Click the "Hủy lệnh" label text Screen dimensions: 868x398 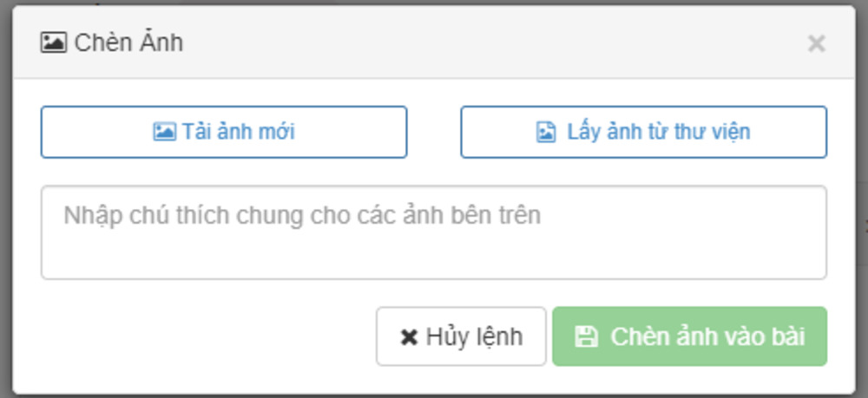point(474,336)
